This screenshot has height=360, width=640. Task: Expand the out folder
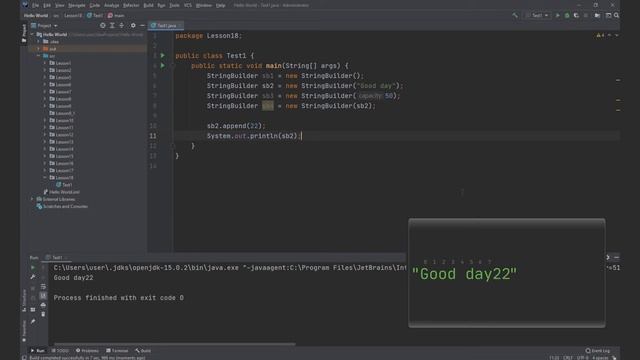pos(39,49)
